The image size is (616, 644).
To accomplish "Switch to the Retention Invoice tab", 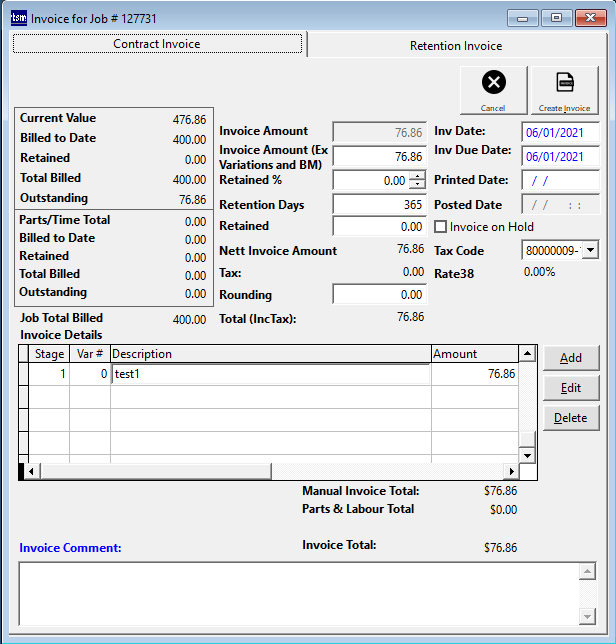I will point(456,45).
